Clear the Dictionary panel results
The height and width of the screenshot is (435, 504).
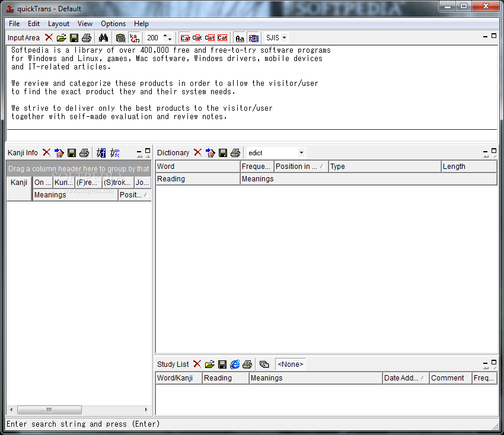pyautogui.click(x=197, y=152)
